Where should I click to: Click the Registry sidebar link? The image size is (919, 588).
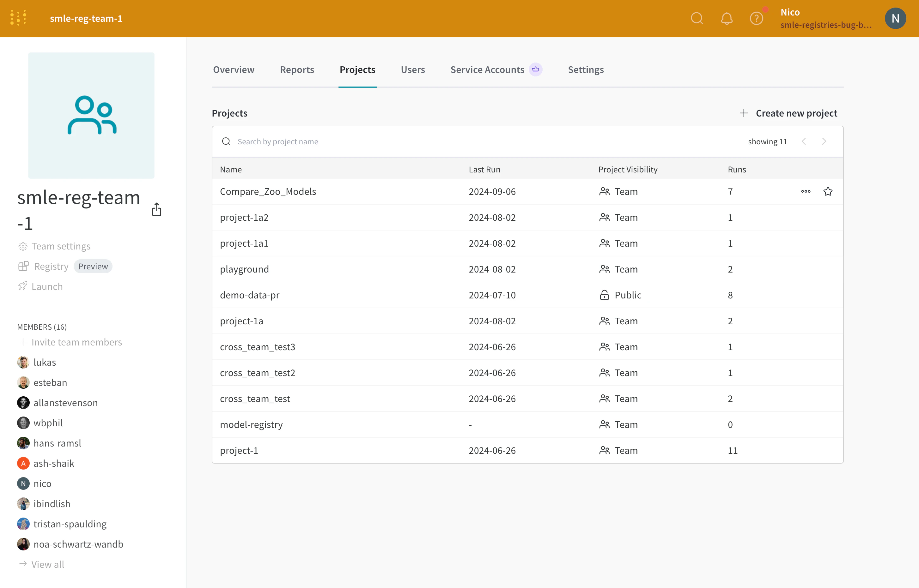pyautogui.click(x=51, y=266)
